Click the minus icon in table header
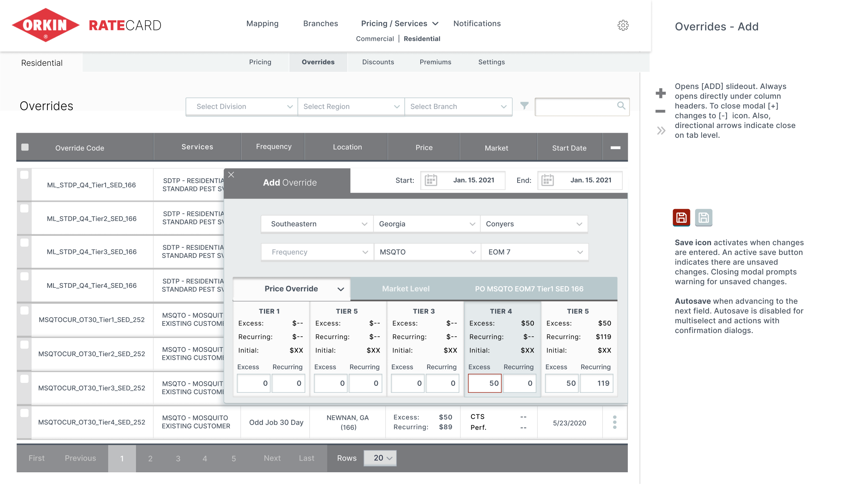868x486 pixels. (615, 148)
